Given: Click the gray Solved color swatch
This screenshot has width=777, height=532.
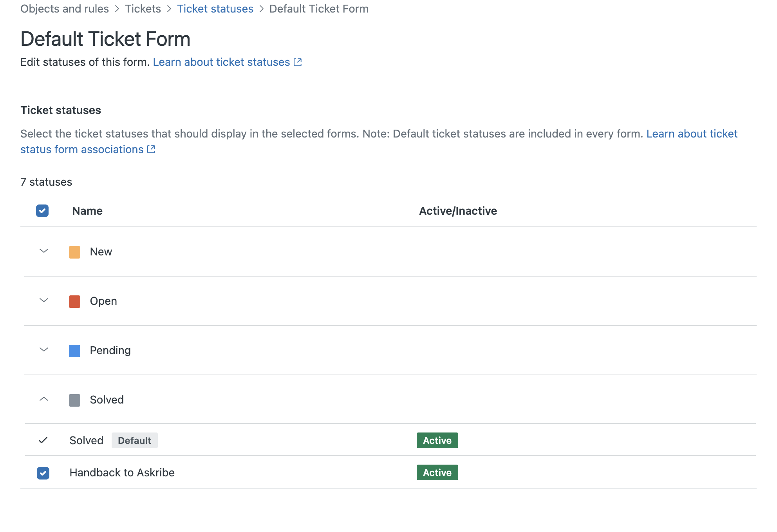Looking at the screenshot, I should (x=74, y=400).
